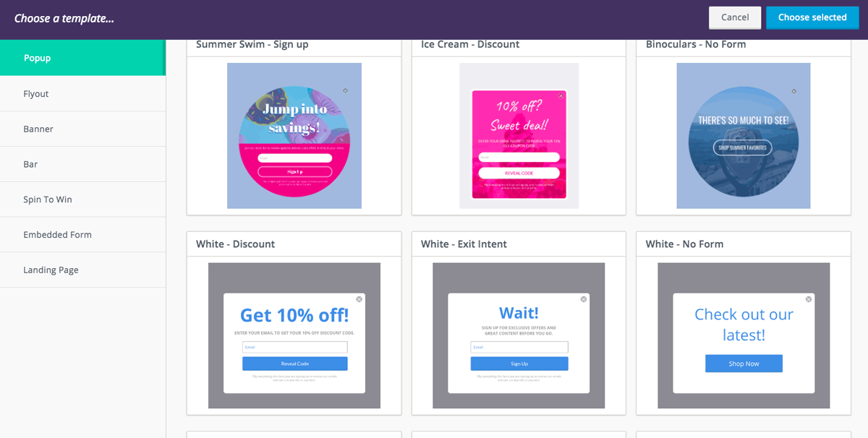Pick the Summer Swim sign up template thumbnail
Screen dimensions: 868x438
coord(294,136)
